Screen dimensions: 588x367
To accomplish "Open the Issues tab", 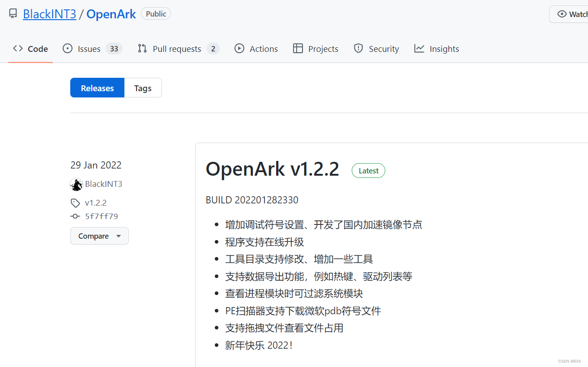I will click(93, 49).
